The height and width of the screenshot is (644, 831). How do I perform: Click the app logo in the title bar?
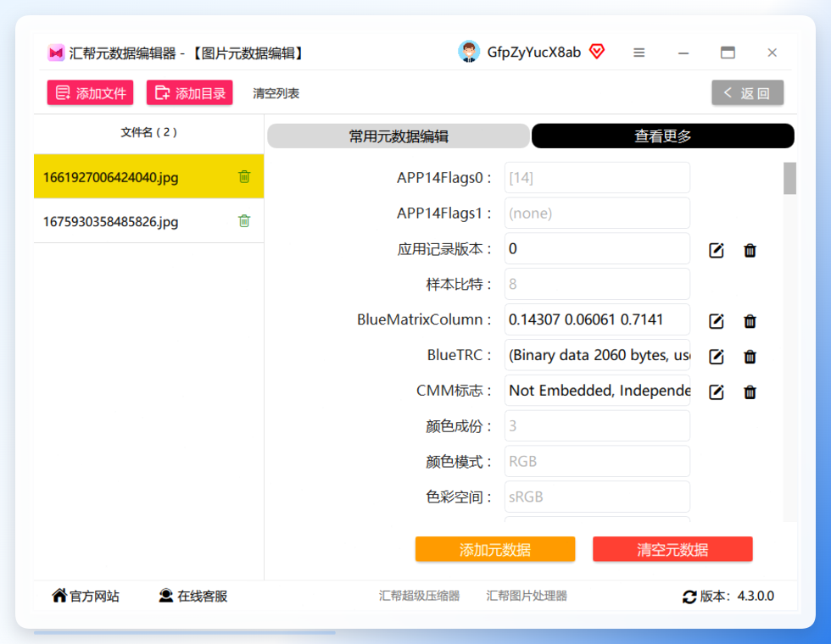(56, 53)
